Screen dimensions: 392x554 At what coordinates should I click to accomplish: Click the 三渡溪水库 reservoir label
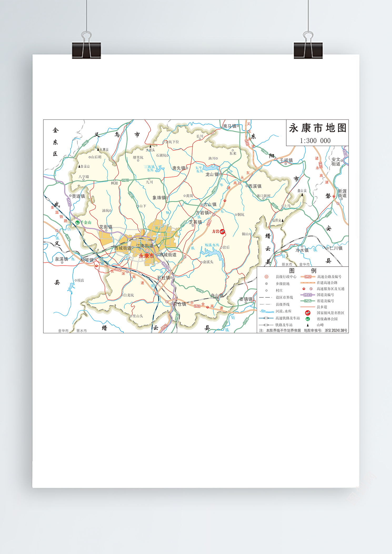pos(150,168)
